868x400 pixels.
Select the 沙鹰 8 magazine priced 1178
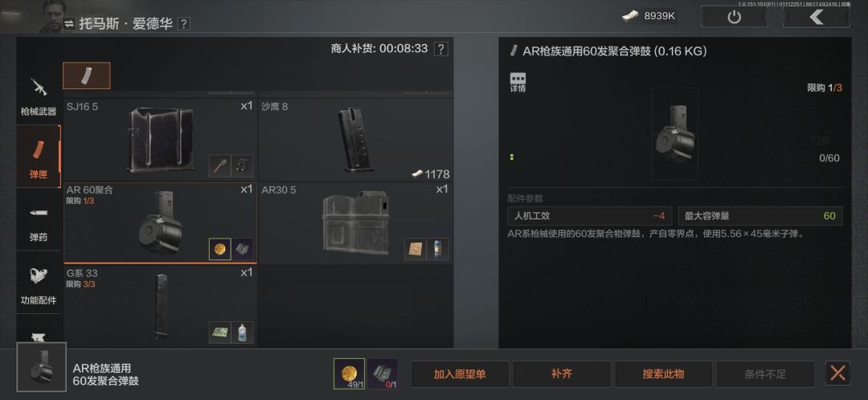[x=356, y=138]
